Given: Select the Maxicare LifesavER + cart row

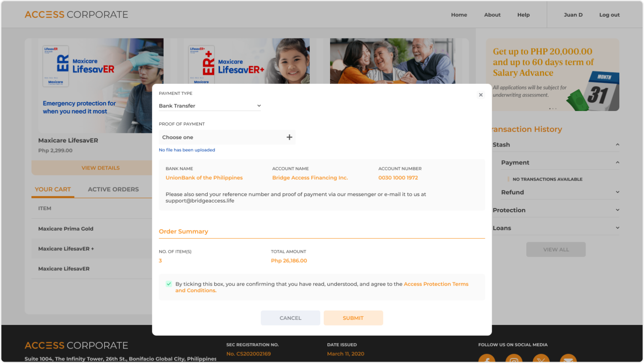Looking at the screenshot, I should [x=92, y=249].
